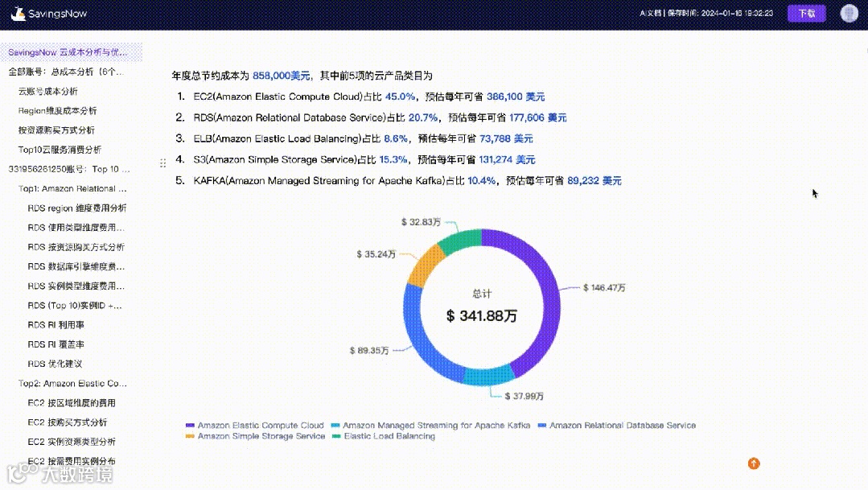Screen dimensions: 868x490
Task: Open RDS 优化建议 outline item
Action: point(55,364)
